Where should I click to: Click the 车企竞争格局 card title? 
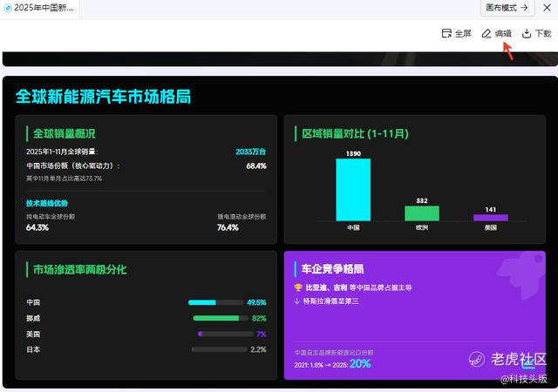(x=333, y=268)
